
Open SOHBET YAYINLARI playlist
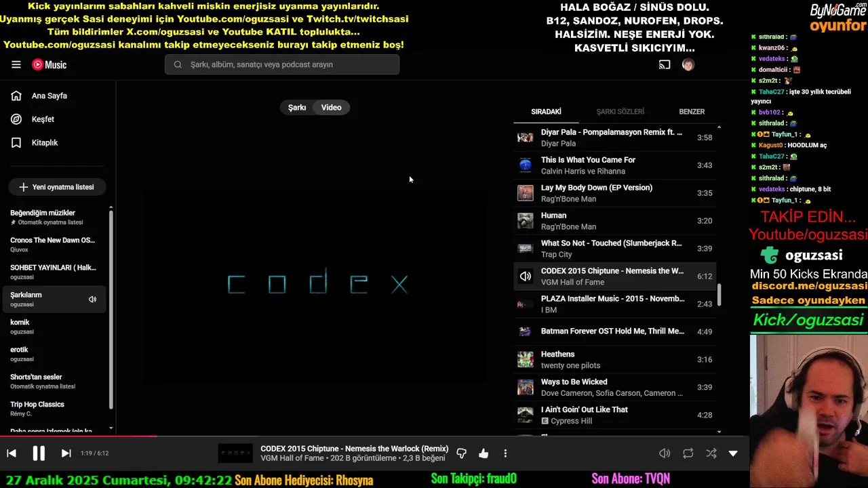(54, 272)
